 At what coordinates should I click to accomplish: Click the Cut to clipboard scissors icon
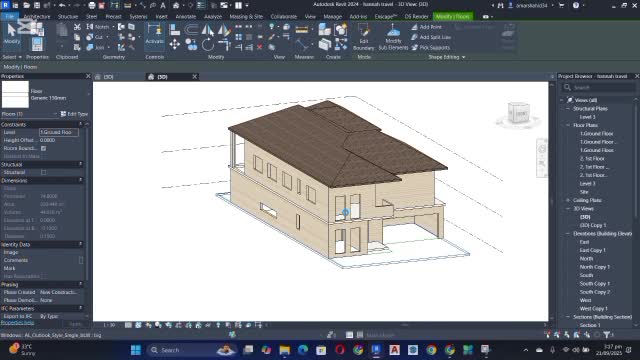click(77, 27)
